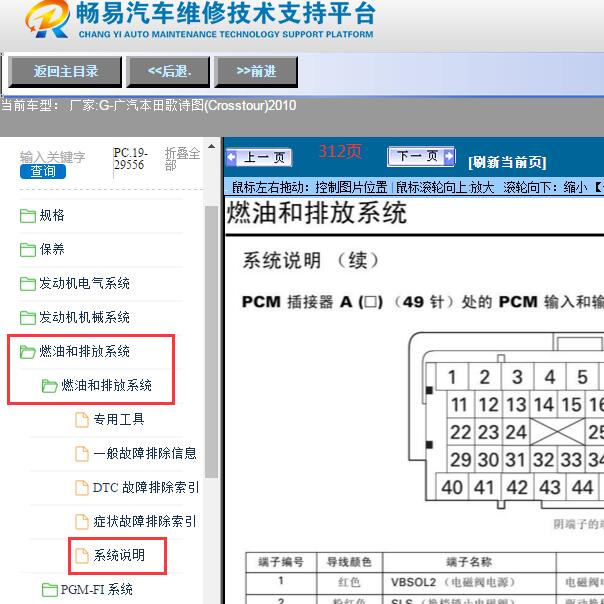Click the 系统说明（续） heading
The image size is (604, 604).
point(310,261)
